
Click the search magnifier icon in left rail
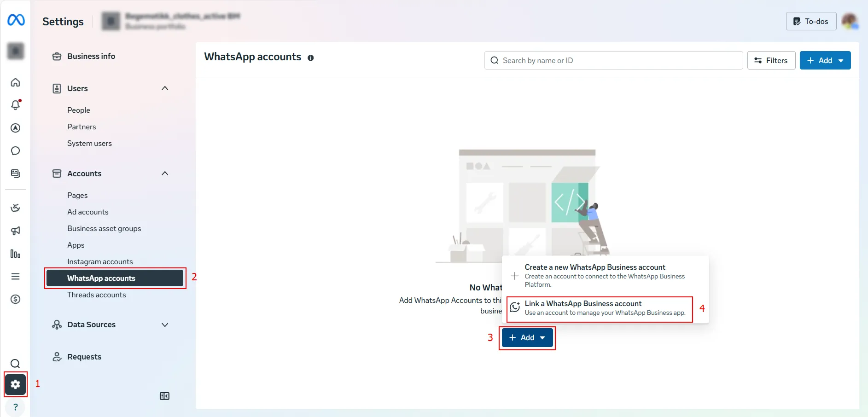click(x=15, y=364)
